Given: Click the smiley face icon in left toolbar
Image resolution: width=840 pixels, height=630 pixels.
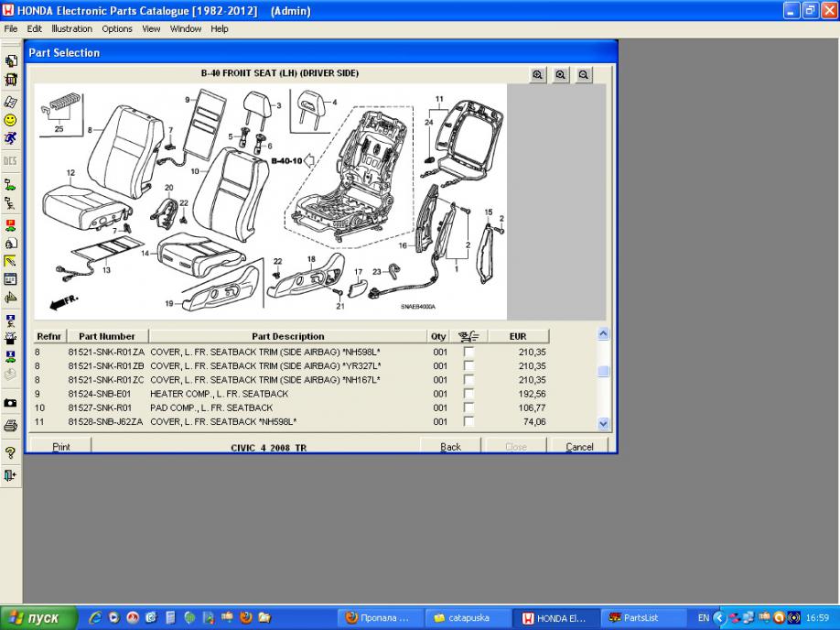Looking at the screenshot, I should click(x=10, y=120).
